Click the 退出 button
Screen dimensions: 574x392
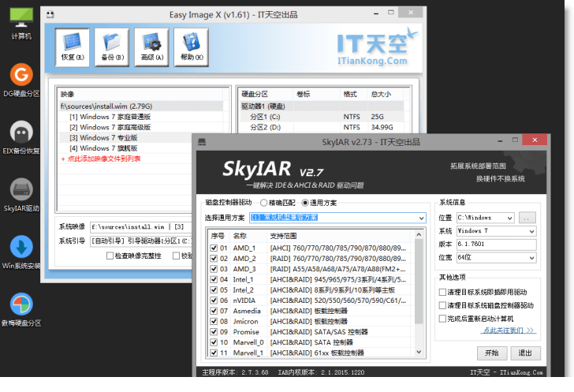click(525, 353)
